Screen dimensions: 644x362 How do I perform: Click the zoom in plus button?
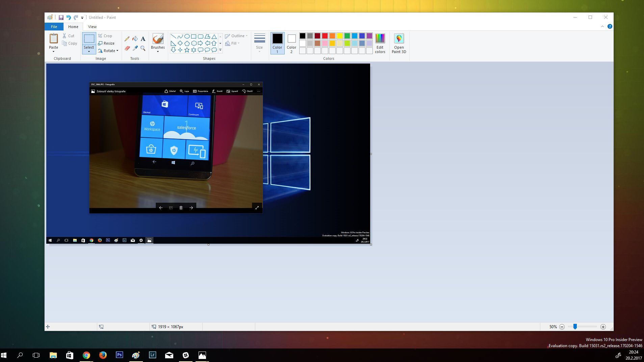pyautogui.click(x=603, y=327)
